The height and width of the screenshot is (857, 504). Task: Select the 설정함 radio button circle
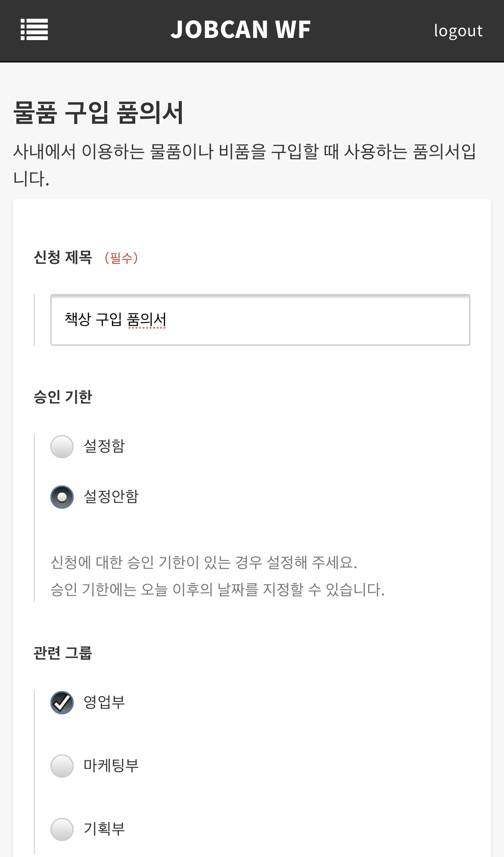click(x=62, y=447)
